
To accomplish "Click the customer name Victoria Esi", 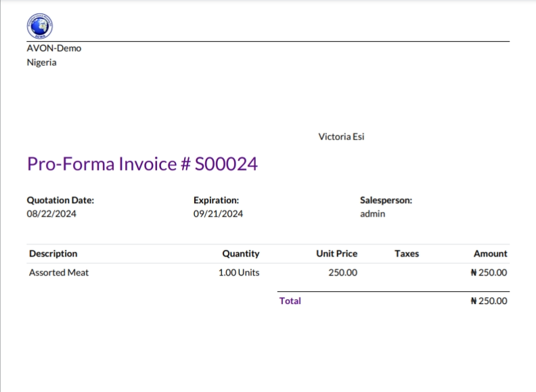I will [341, 137].
